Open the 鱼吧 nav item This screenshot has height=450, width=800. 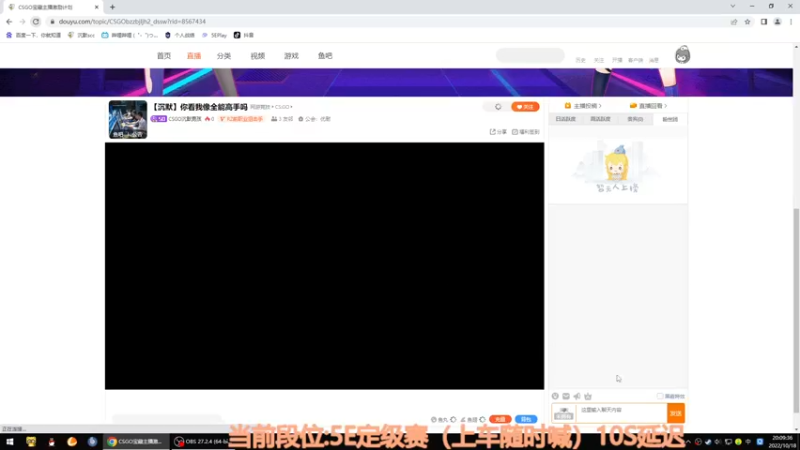(325, 56)
